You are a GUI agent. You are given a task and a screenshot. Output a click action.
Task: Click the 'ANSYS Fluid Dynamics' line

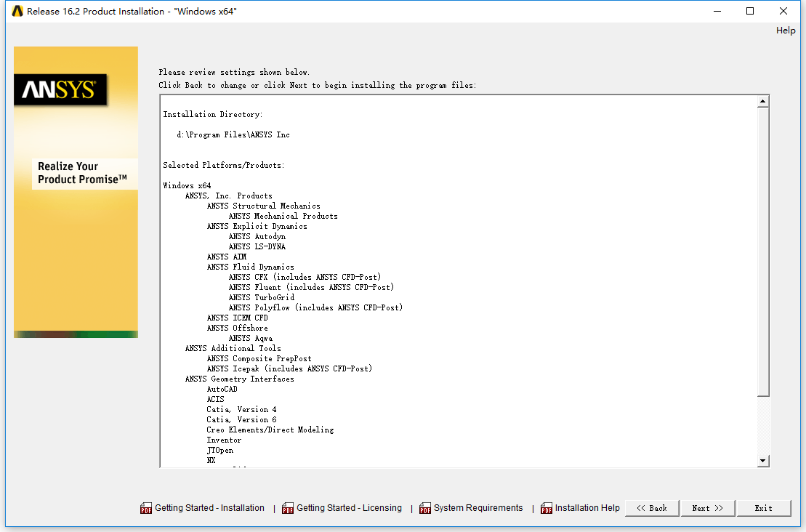click(250, 267)
